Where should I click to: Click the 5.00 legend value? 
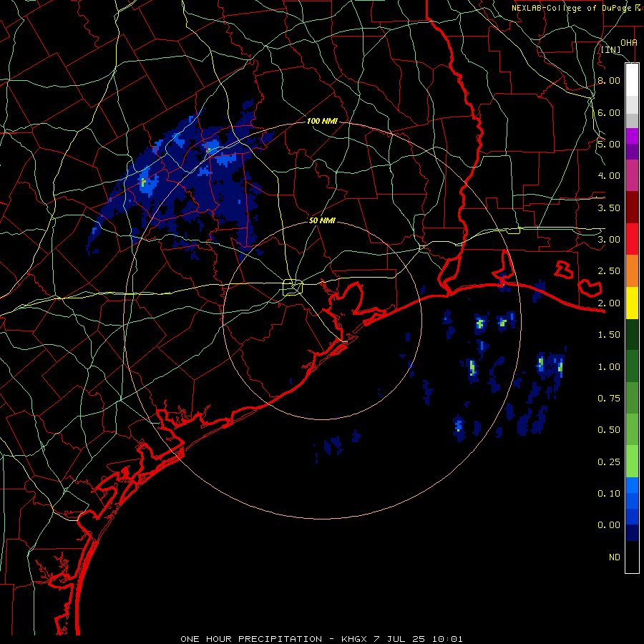609,144
